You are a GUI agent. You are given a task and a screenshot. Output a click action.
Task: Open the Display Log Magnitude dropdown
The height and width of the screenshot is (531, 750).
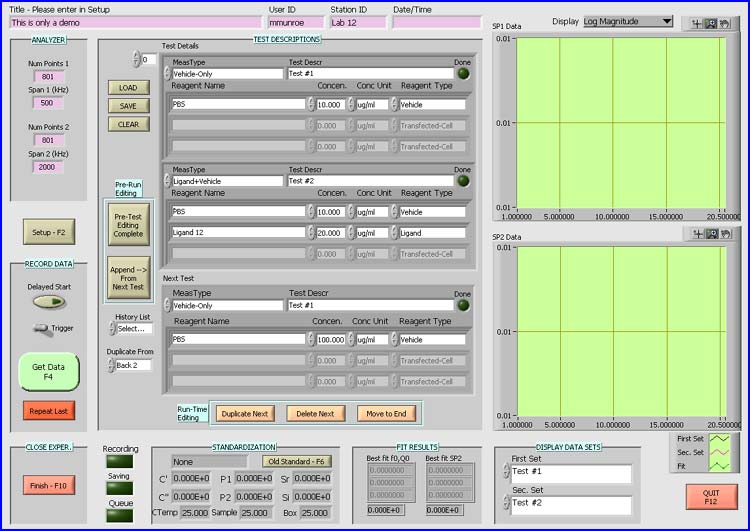point(627,21)
